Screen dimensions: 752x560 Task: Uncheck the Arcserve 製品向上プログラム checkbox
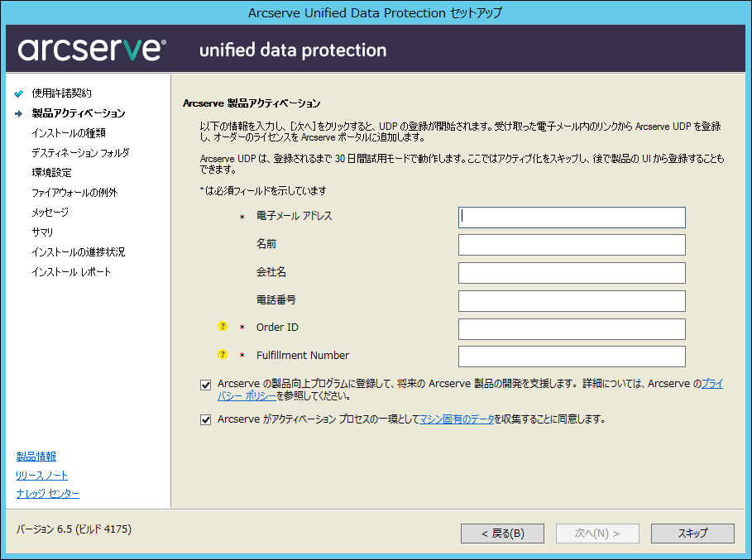[x=206, y=385]
